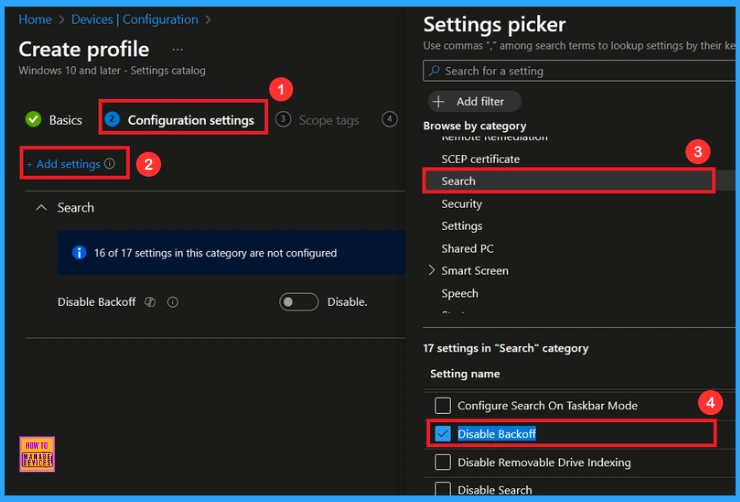Click the blue info icon in the settings banner

tap(79, 253)
